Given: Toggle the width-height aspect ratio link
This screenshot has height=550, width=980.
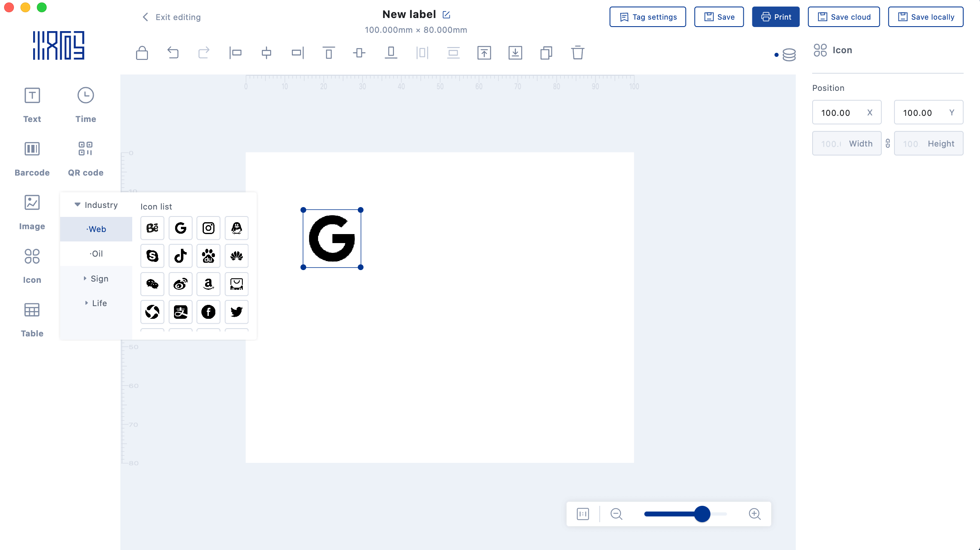Looking at the screenshot, I should [x=887, y=143].
